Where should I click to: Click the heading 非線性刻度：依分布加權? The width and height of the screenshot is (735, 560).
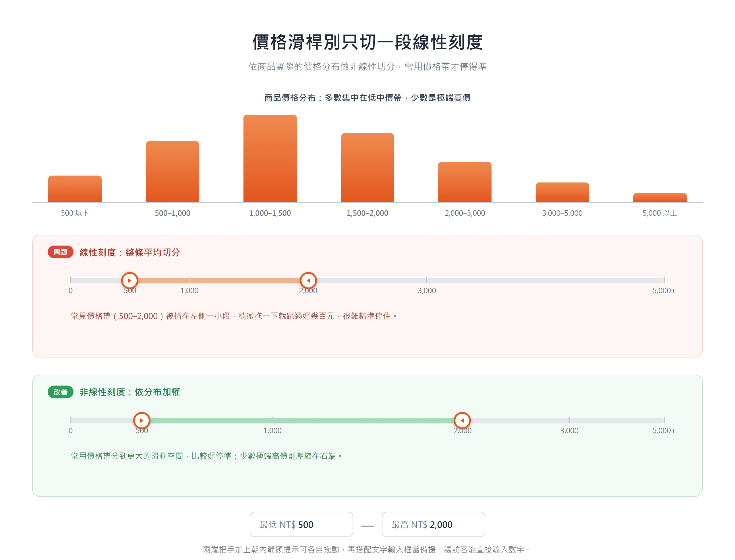pyautogui.click(x=129, y=392)
